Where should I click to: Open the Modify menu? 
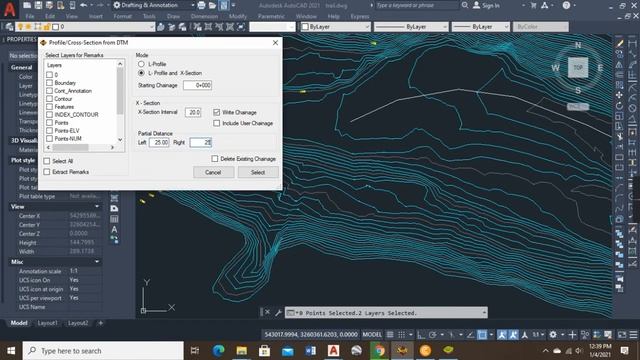(x=238, y=16)
